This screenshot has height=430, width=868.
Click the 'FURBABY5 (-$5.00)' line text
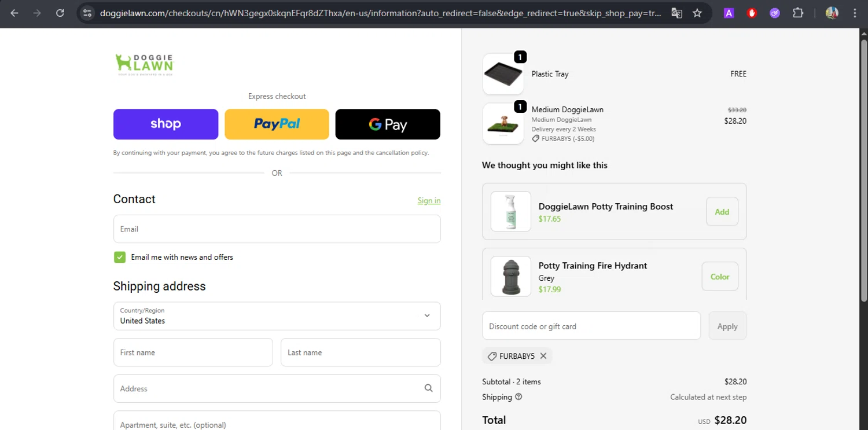click(x=568, y=138)
